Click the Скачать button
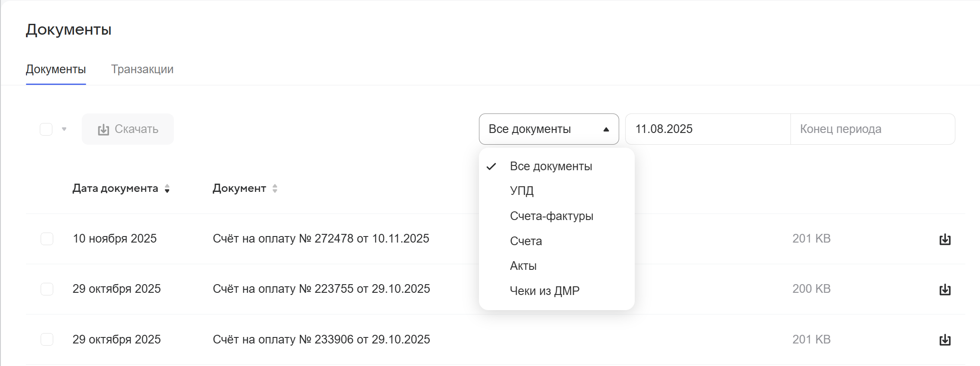This screenshot has height=366, width=980. point(128,129)
